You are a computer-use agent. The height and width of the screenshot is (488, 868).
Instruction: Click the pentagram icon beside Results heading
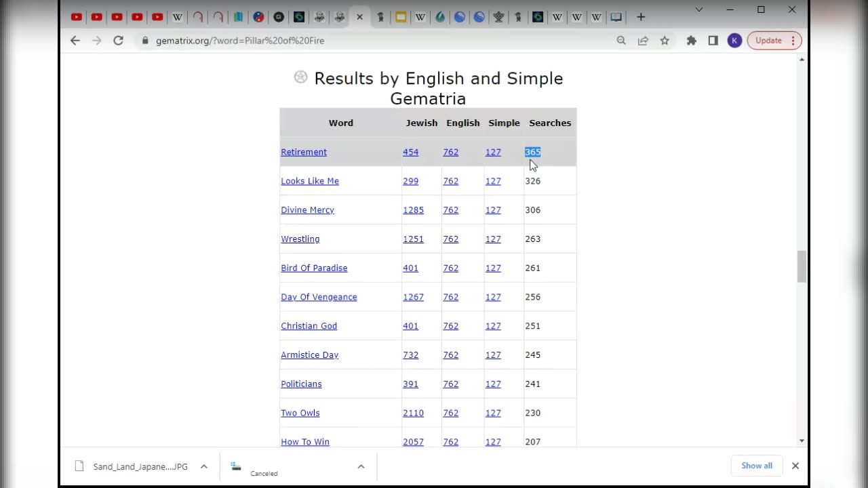tap(300, 77)
